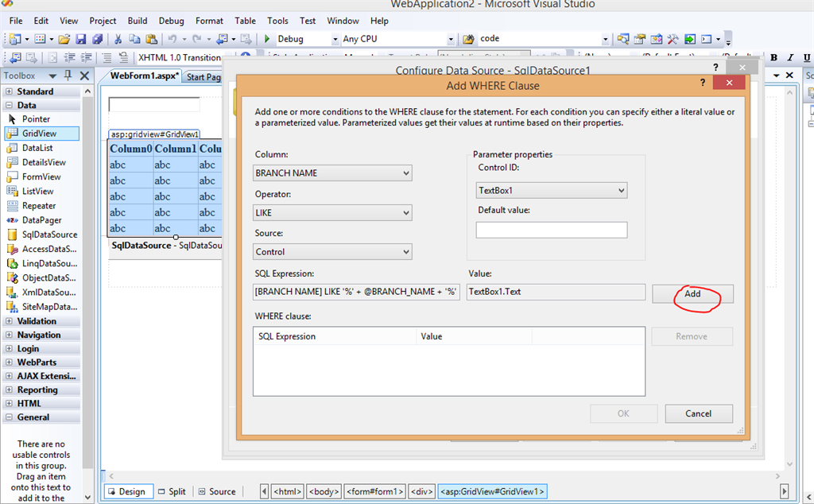Open the Debug menu
The image size is (814, 504).
171,21
